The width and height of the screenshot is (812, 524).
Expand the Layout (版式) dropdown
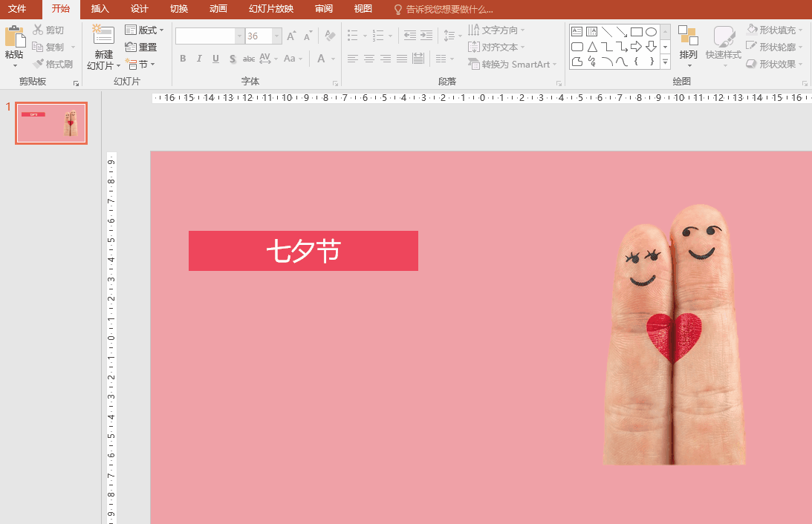pos(145,30)
